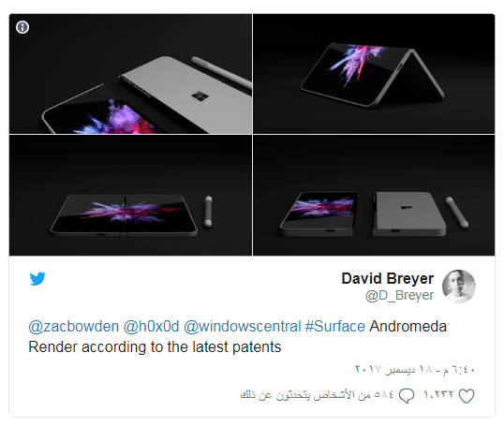The height and width of the screenshot is (427, 504).
Task: Open the #Surface hashtag link
Action: pos(335,327)
